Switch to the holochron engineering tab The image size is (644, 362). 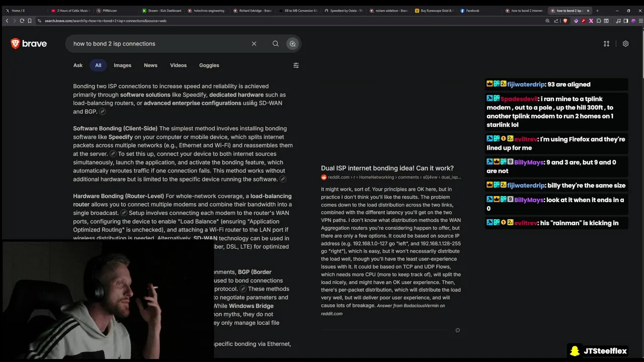click(206, 11)
